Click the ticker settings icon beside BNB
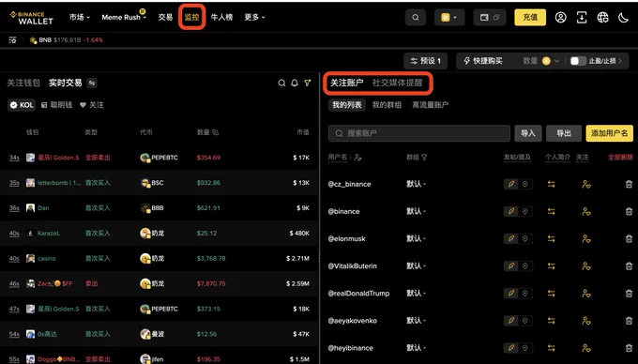Viewport: 638px width, 364px height. point(12,39)
